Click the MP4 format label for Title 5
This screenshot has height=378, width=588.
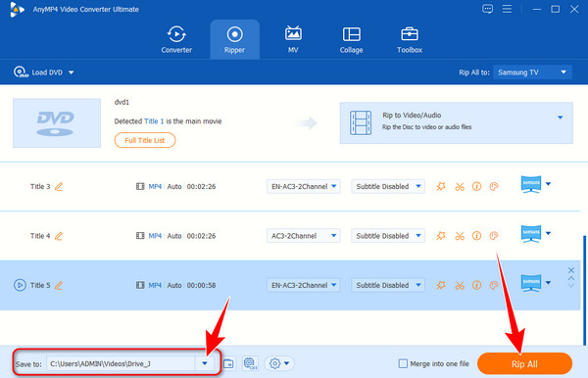click(155, 285)
